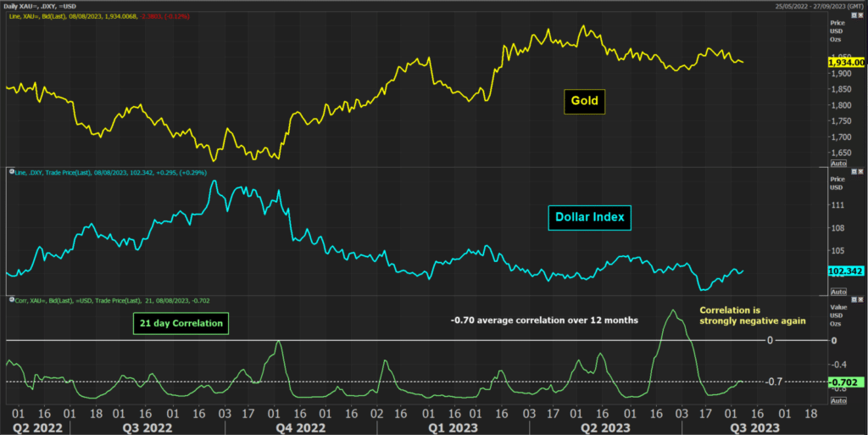This screenshot has height=435, width=868.
Task: Close the Dollar Index pane
Action: (861, 171)
